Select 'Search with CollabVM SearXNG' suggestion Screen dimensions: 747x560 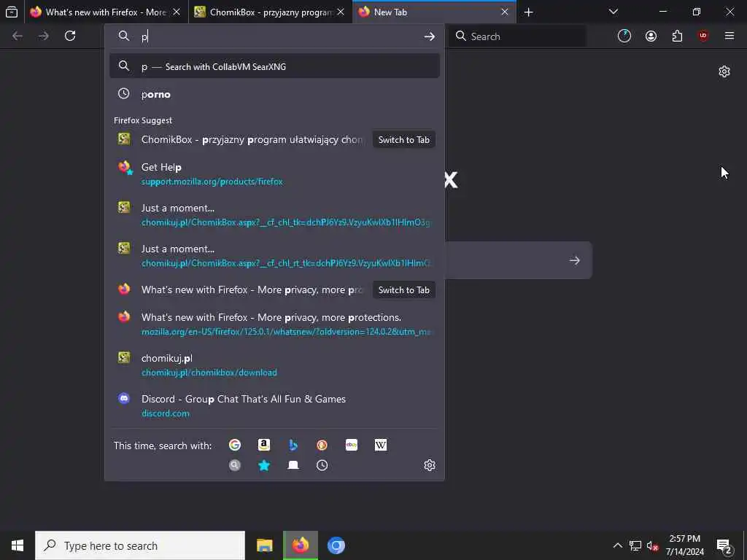274,66
